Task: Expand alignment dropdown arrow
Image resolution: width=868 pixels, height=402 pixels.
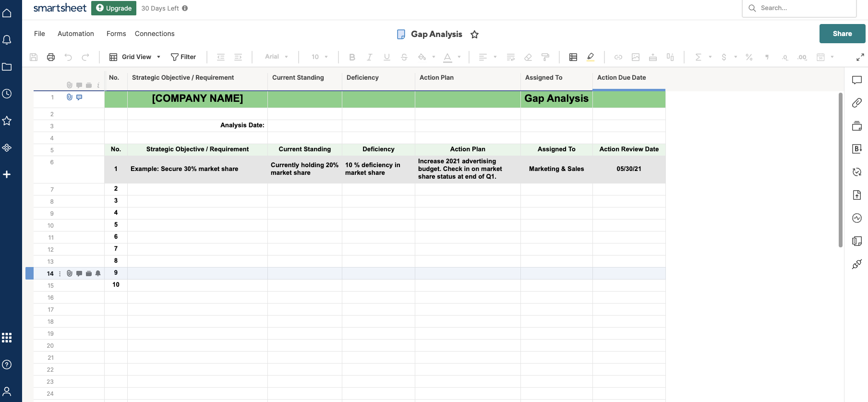Action: (x=495, y=57)
